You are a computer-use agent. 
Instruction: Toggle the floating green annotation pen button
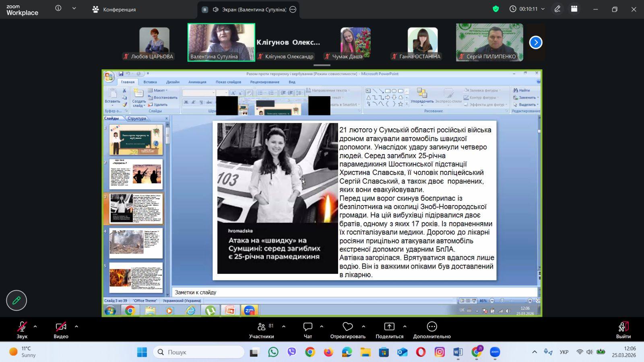17,300
